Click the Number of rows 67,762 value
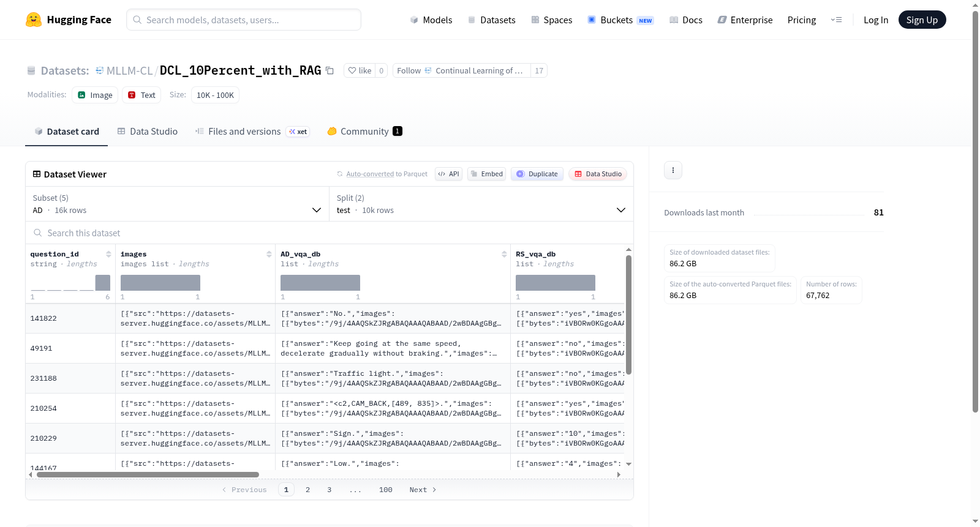 [818, 296]
